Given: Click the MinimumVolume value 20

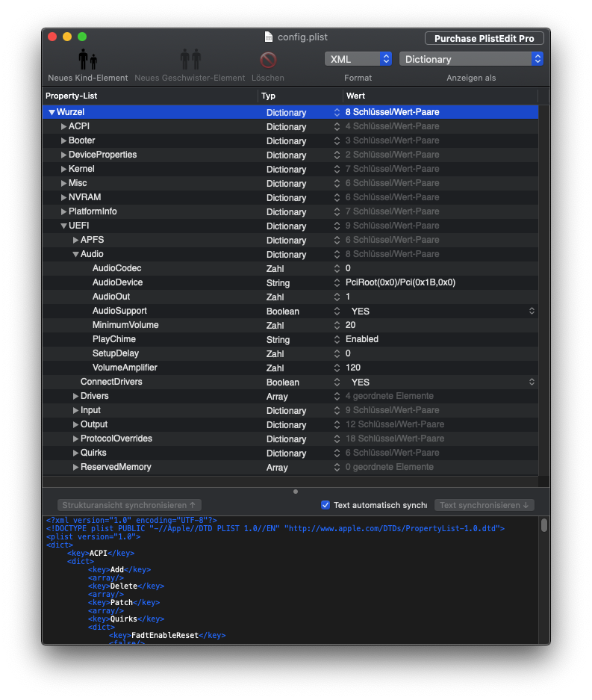Looking at the screenshot, I should [350, 325].
